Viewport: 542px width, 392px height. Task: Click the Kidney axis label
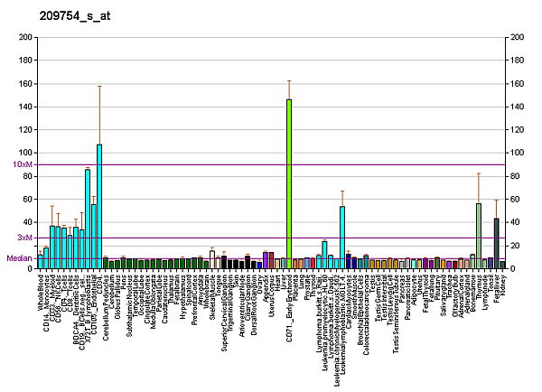click(x=503, y=284)
